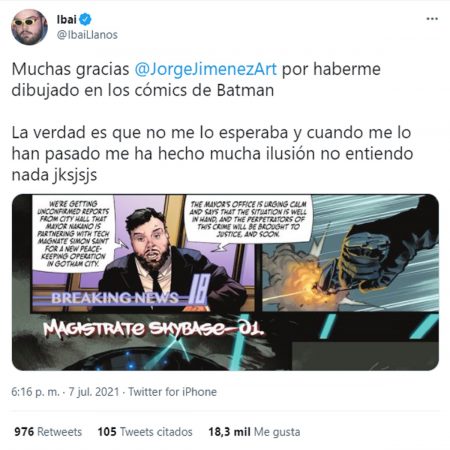Select the channel 18 logo in the comic
450x450 pixels.
tap(199, 289)
